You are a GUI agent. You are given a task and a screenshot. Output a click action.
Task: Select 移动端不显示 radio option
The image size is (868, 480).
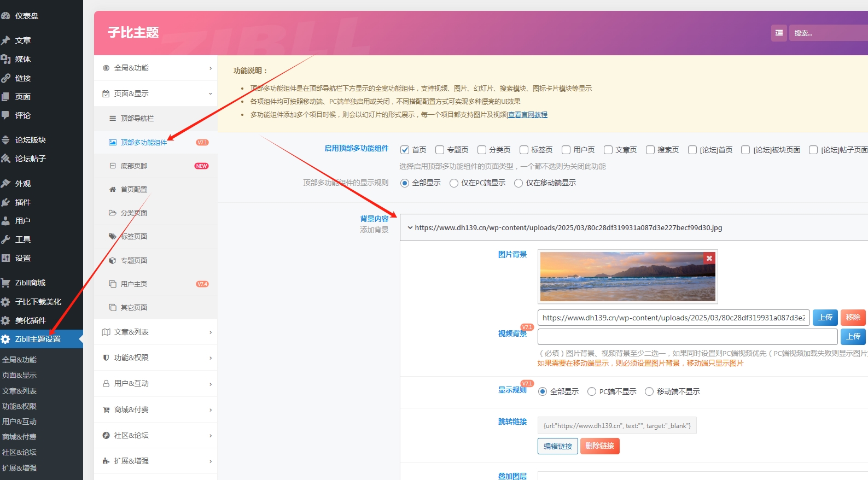click(649, 391)
